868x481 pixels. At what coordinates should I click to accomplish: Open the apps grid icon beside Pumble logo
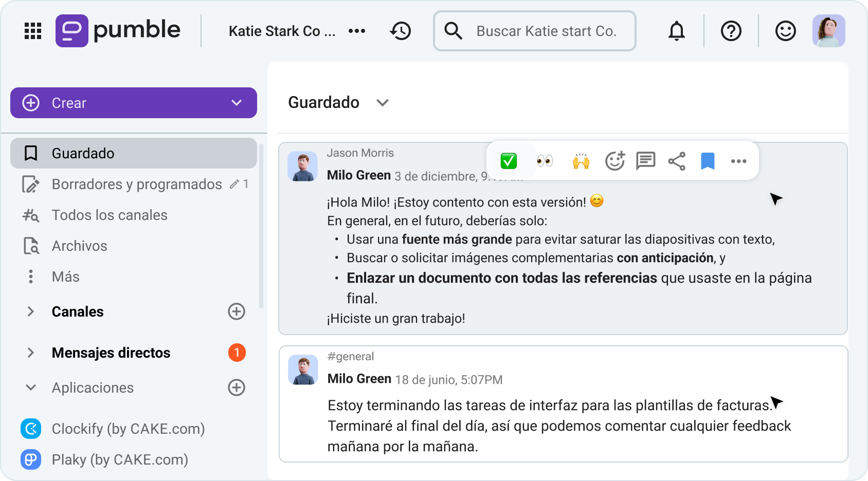[32, 31]
